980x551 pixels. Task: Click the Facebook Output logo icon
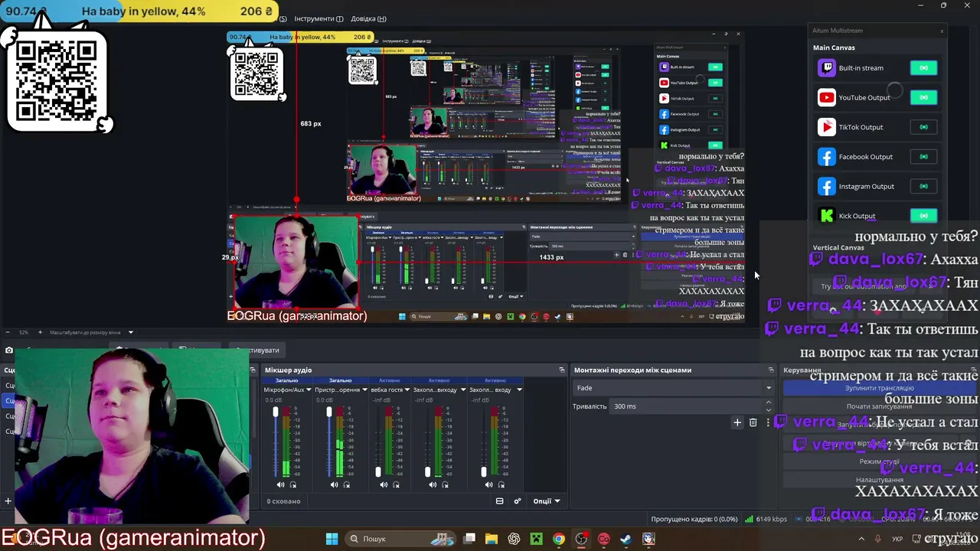826,157
